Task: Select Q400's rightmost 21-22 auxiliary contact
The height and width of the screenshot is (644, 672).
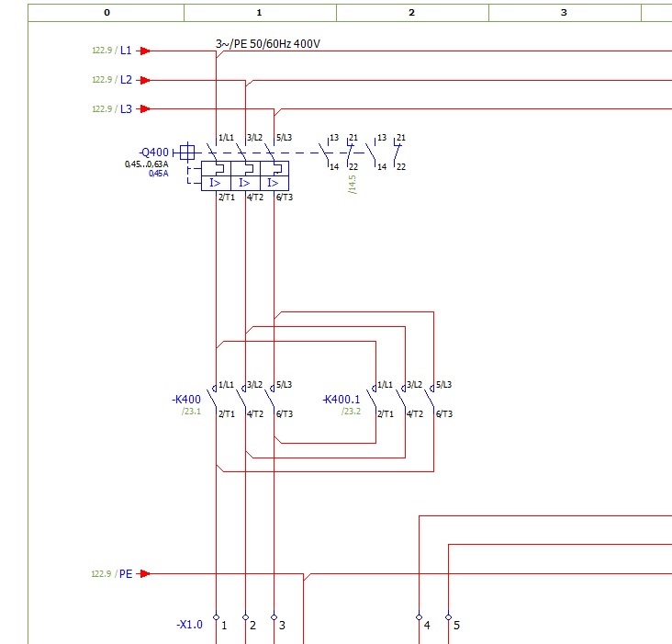Action: pos(398,153)
